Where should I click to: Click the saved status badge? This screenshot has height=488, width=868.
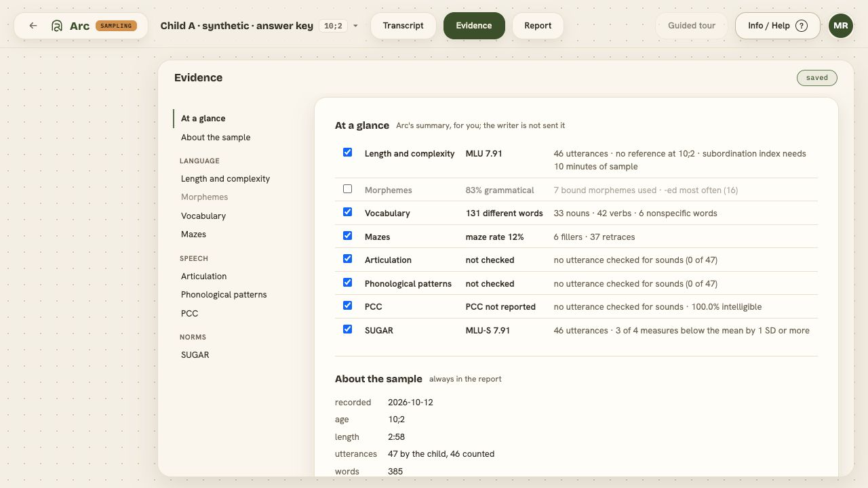[817, 78]
